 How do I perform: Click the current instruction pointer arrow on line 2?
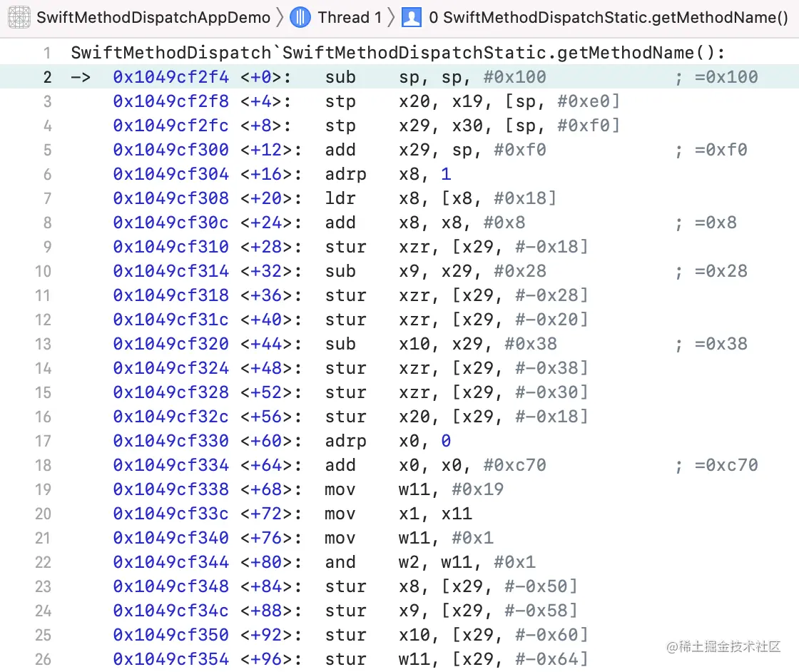(x=81, y=78)
